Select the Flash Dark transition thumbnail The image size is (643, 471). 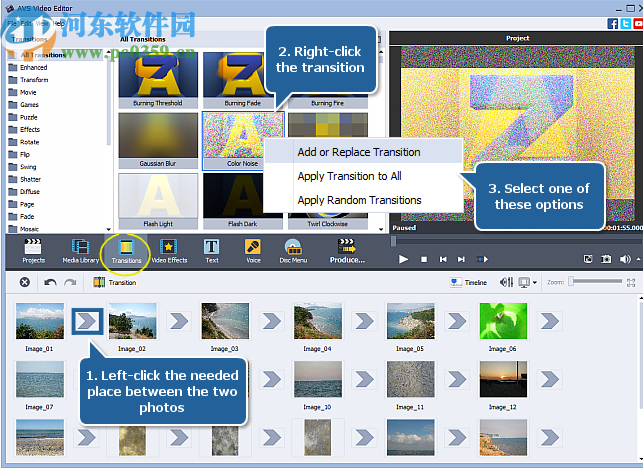pos(243,200)
